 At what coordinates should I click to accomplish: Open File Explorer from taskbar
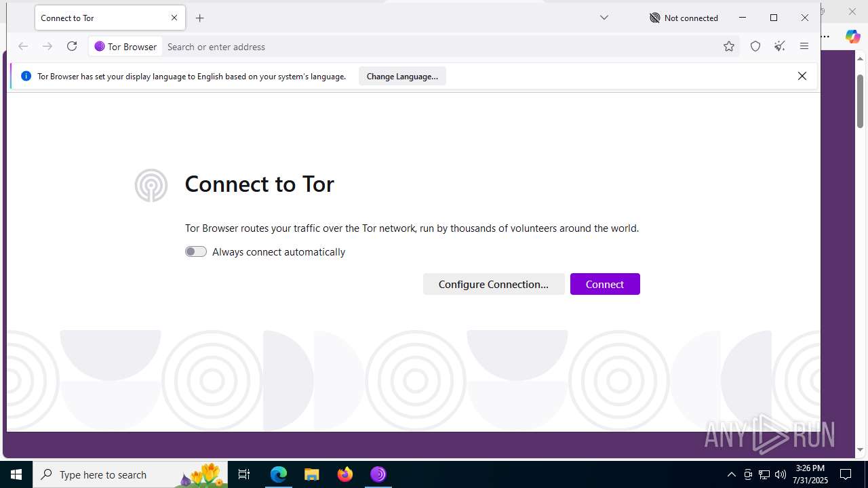coord(312,474)
